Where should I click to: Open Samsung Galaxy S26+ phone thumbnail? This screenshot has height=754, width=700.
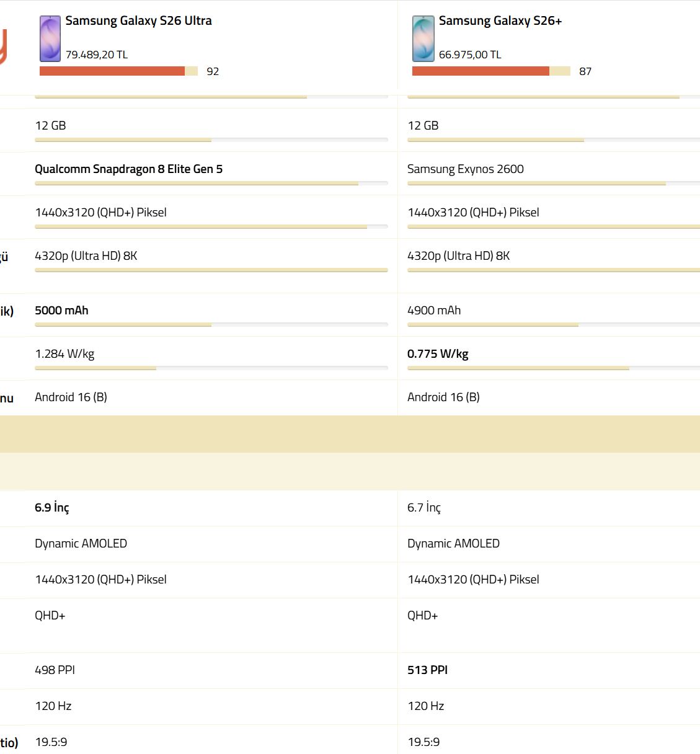click(423, 38)
